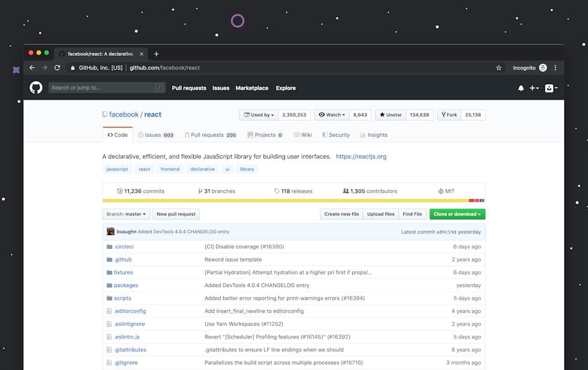
Task: Click Pull requests in top navigation
Action: click(x=189, y=88)
